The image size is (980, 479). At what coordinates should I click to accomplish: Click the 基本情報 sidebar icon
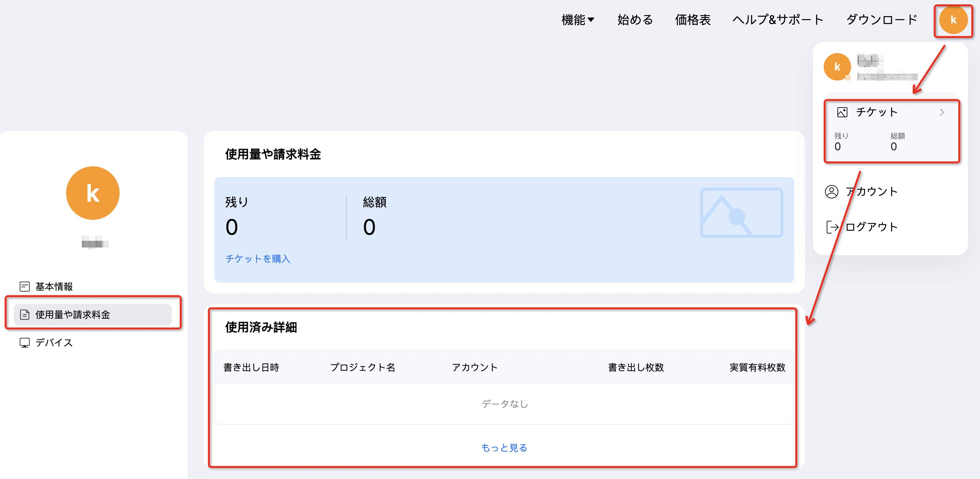click(x=25, y=287)
